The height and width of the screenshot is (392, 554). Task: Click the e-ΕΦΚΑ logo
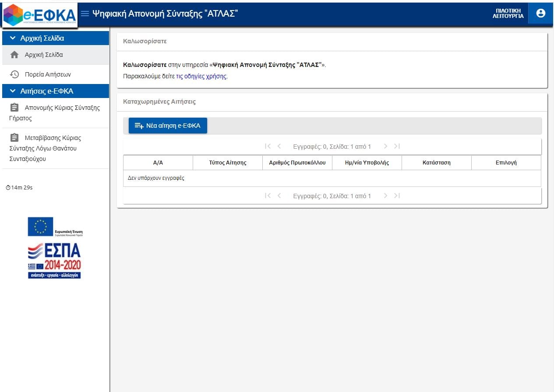coord(39,15)
